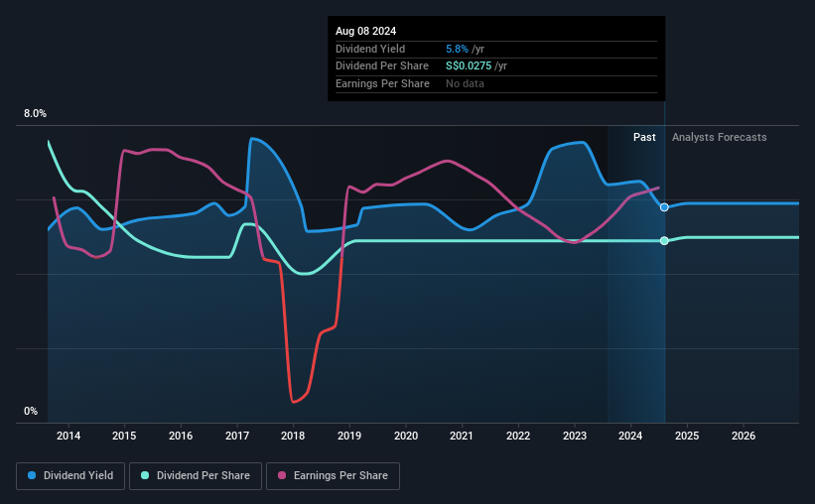
Task: Click the No data earnings value
Action: [465, 83]
